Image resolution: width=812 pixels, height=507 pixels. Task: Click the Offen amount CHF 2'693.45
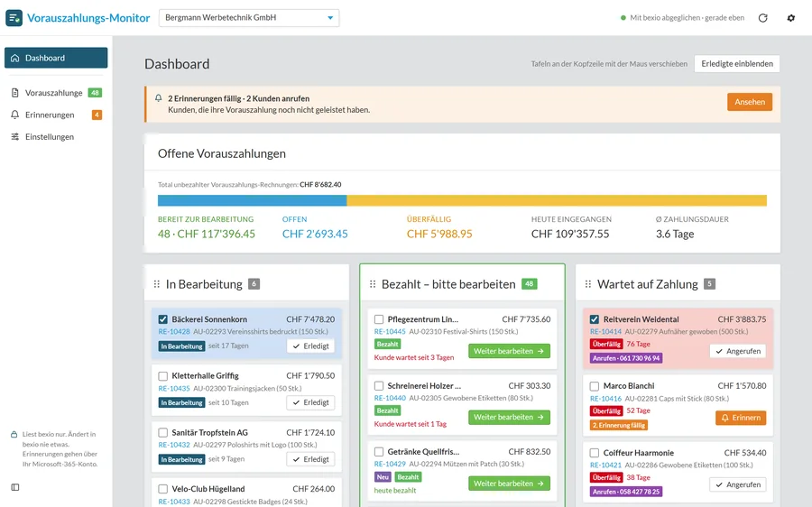coord(315,234)
